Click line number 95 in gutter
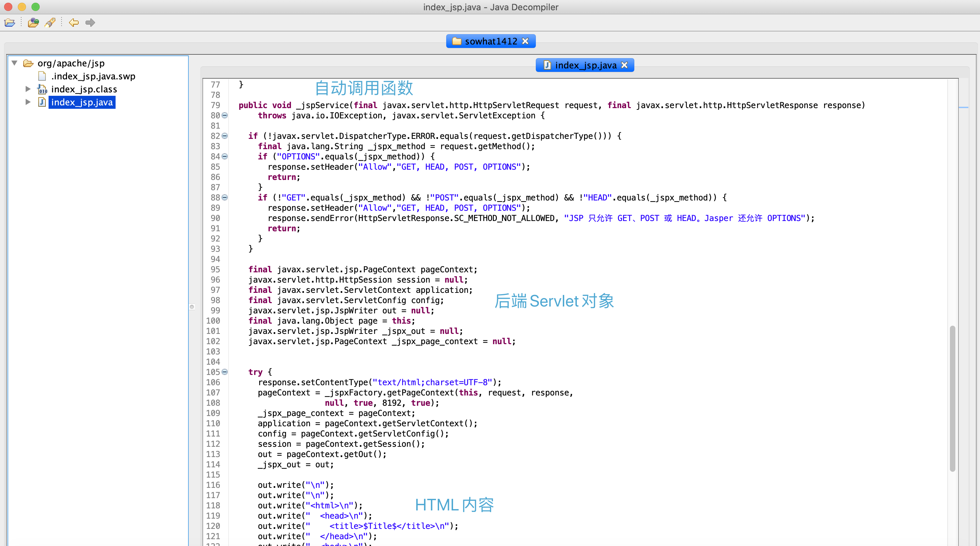The image size is (980, 546). (x=215, y=269)
